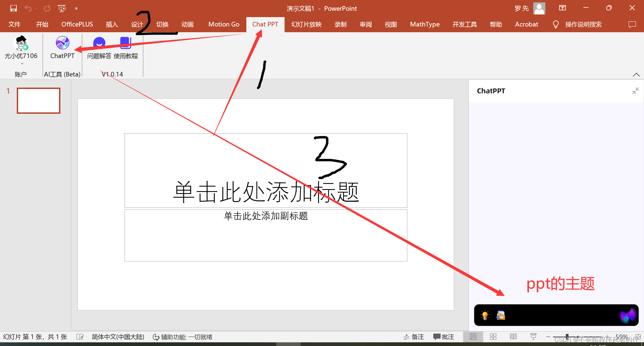This screenshot has width=644, height=346.
Task: Open 操作说明搜索 tell-me search
Action: pyautogui.click(x=583, y=24)
